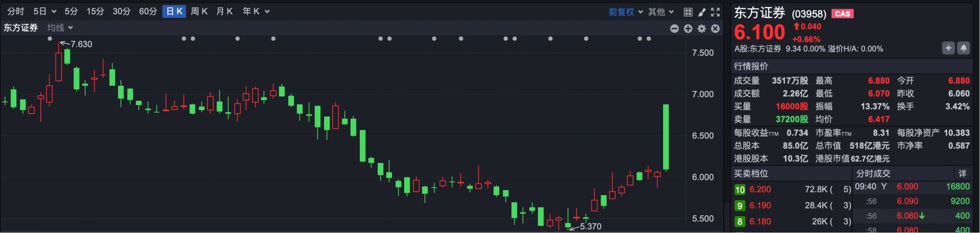Select the drawing brush tool
The height and width of the screenshot is (233, 980).
point(702,12)
